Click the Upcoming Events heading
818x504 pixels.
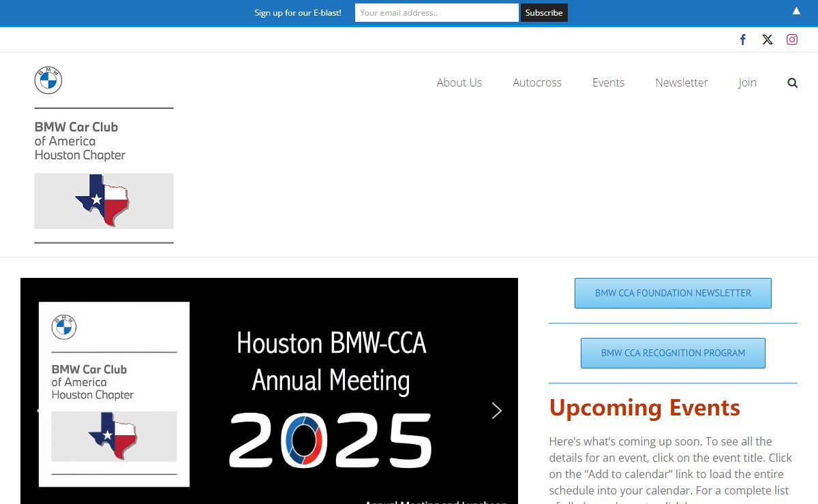(x=644, y=407)
